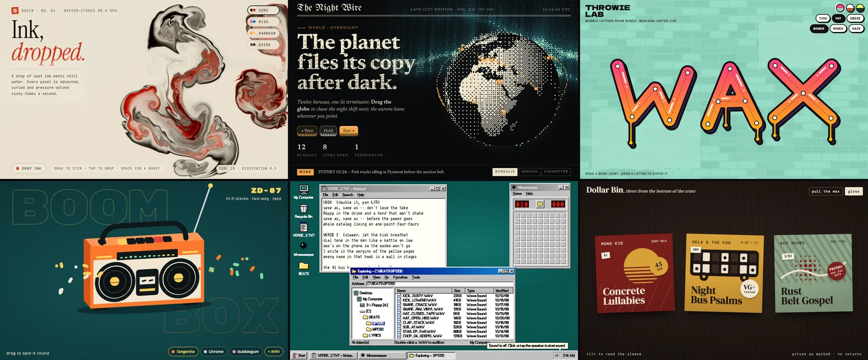The height and width of the screenshot is (360, 868).
Task: Set letter weight to THIN
Action: click(822, 18)
